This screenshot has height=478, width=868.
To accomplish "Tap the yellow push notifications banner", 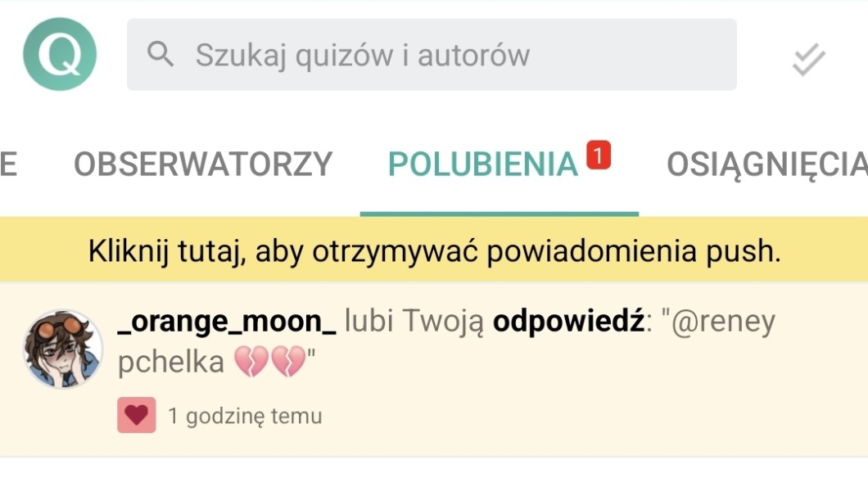I will pos(434,250).
